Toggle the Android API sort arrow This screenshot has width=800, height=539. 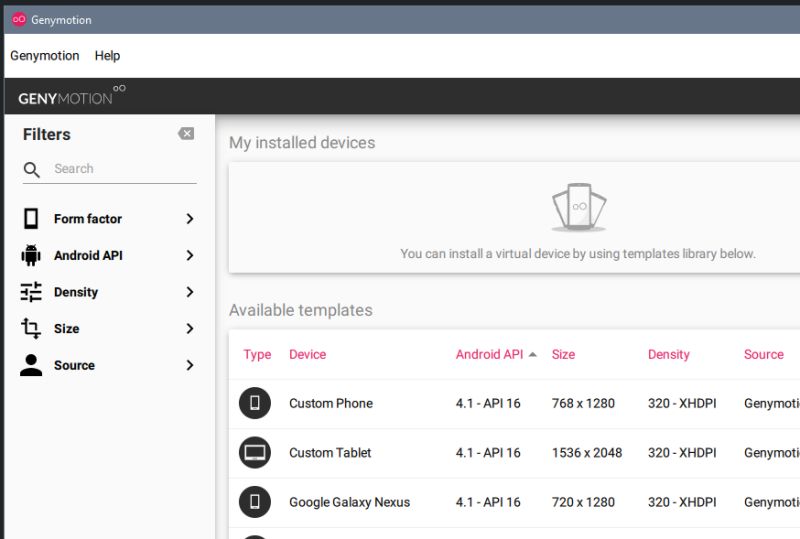click(533, 354)
